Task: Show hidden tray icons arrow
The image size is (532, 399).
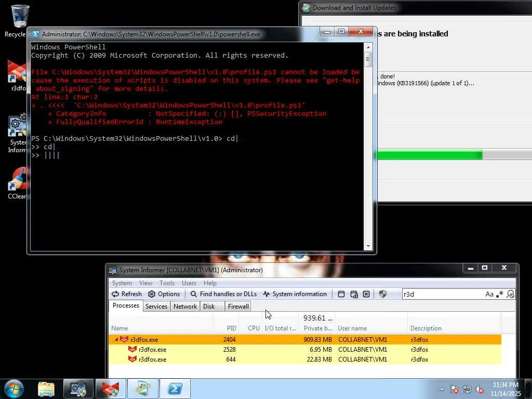Action: [x=442, y=389]
